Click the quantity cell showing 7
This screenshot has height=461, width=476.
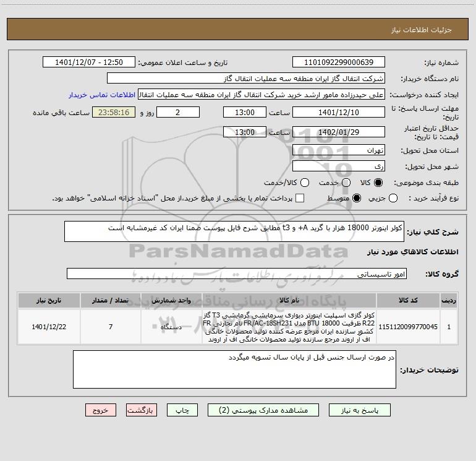[111, 327]
